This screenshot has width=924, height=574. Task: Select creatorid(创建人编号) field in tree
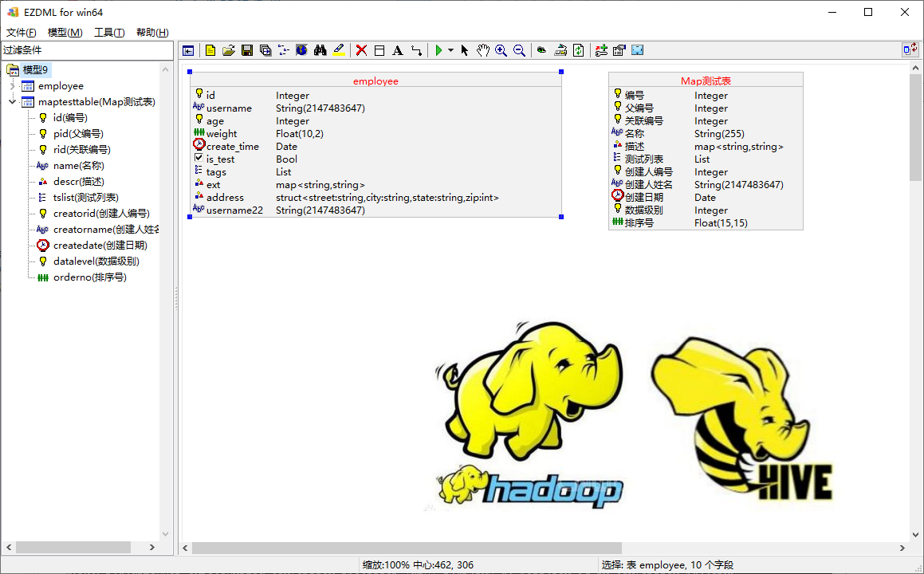tap(101, 214)
